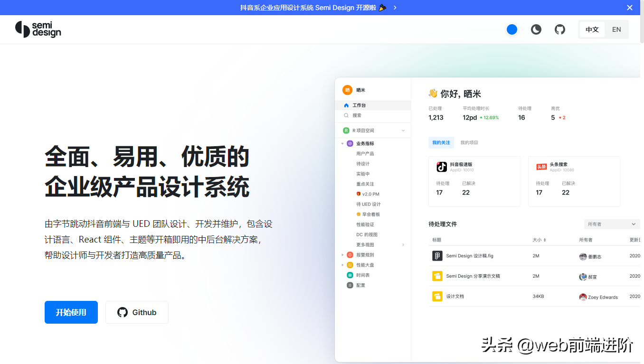The height and width of the screenshot is (364, 644).
Task: Switch to the 我的关注 tab
Action: click(441, 143)
